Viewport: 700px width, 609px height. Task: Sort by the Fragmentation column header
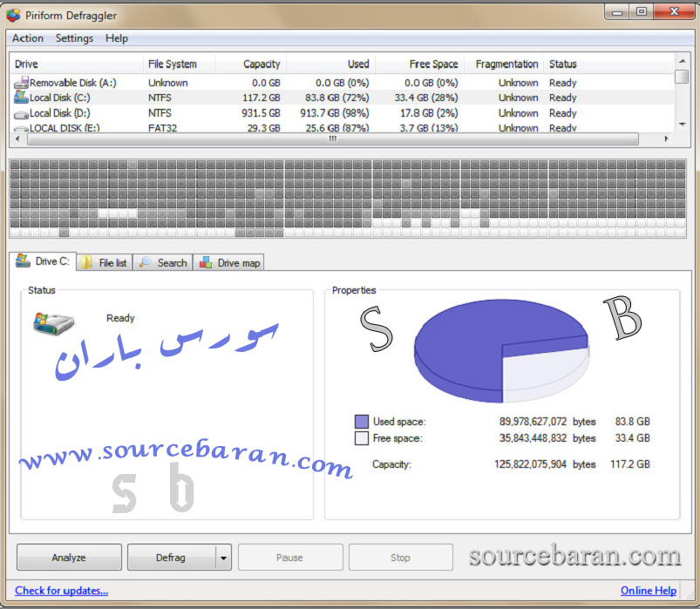(x=504, y=64)
